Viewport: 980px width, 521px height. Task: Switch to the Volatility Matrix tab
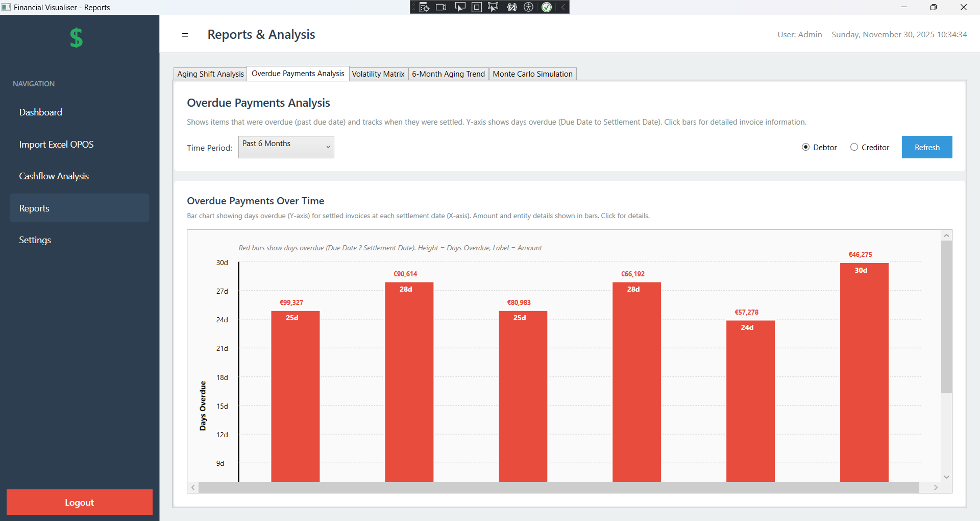(378, 74)
